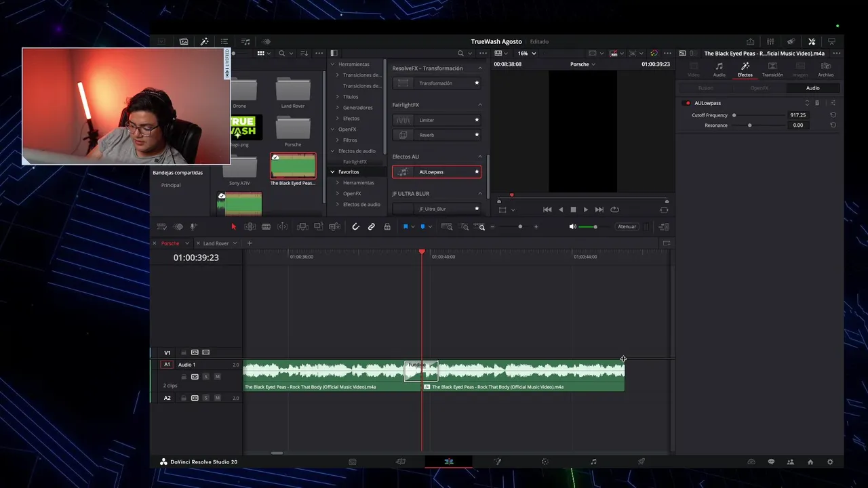Click Play reverse in the viewer

560,209
